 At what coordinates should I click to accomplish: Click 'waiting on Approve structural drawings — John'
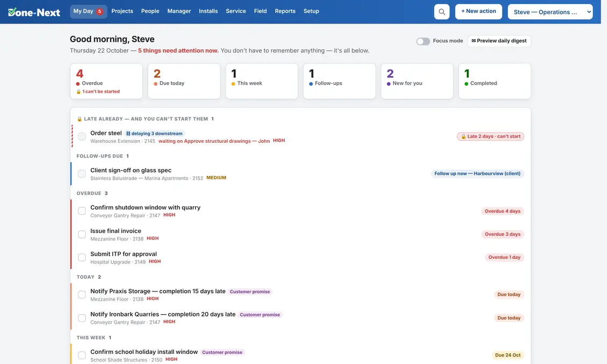tap(214, 141)
